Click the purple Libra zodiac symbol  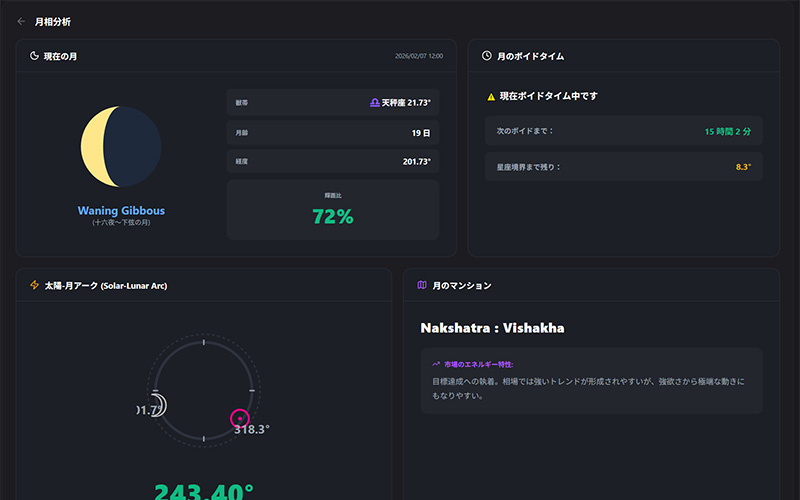tap(375, 102)
